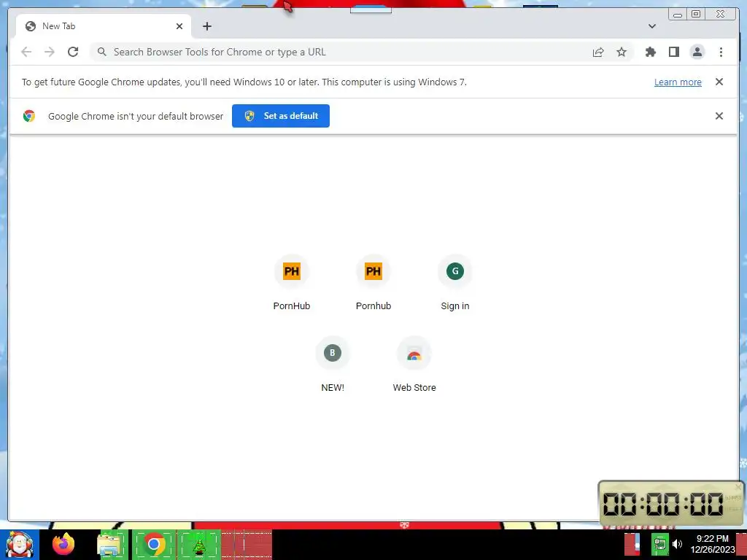Launch Firefox from the taskbar
This screenshot has height=560, width=747.
63,544
